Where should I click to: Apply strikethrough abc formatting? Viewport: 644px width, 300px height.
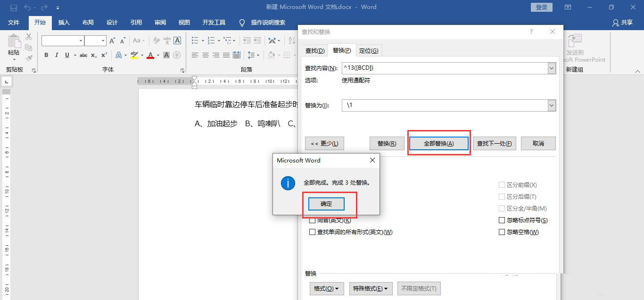(x=83, y=55)
